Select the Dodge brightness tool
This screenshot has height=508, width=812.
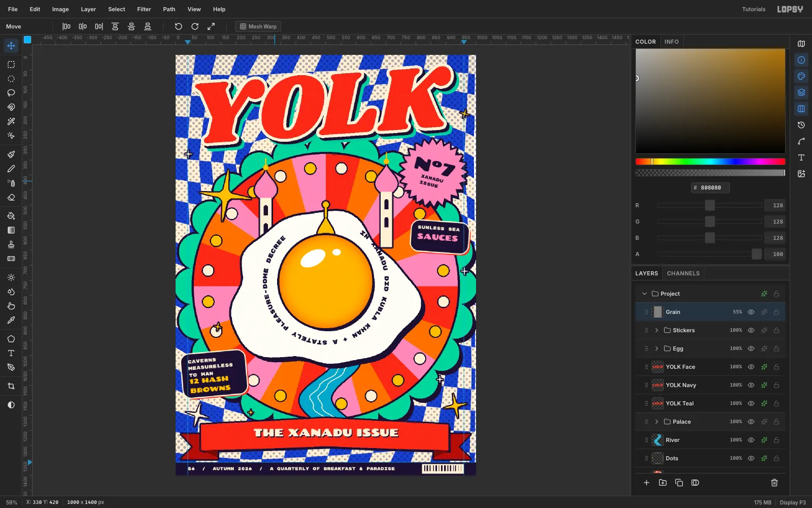tap(11, 277)
